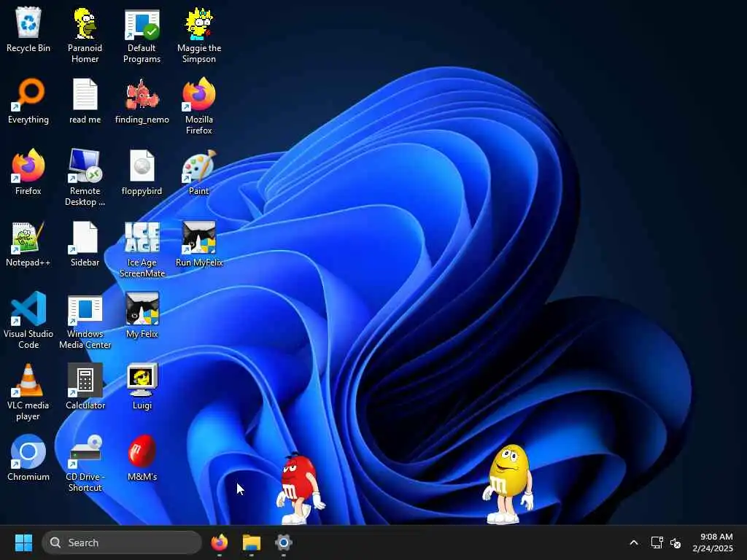Click the red M&M screenmate character
Viewport: 747px width, 560px height.
click(299, 489)
